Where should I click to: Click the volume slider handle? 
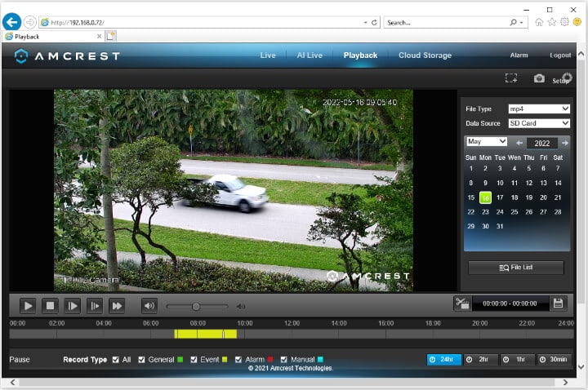[x=196, y=306]
